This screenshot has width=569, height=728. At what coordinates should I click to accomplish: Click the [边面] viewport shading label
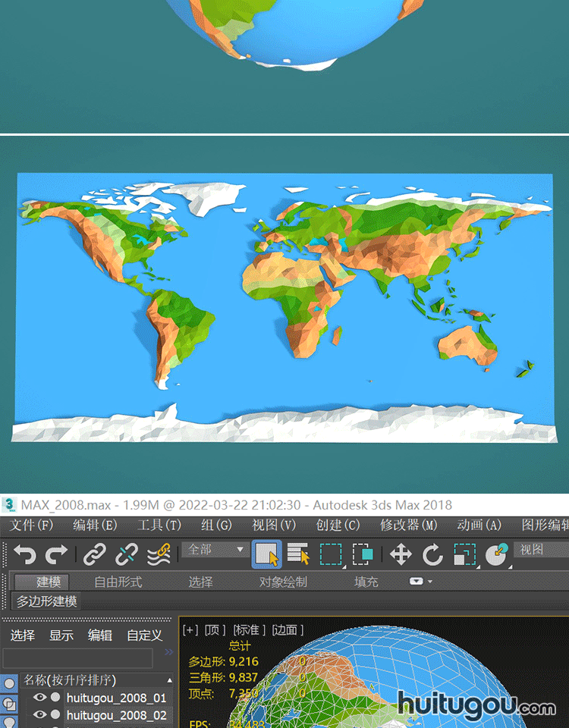[x=288, y=629]
